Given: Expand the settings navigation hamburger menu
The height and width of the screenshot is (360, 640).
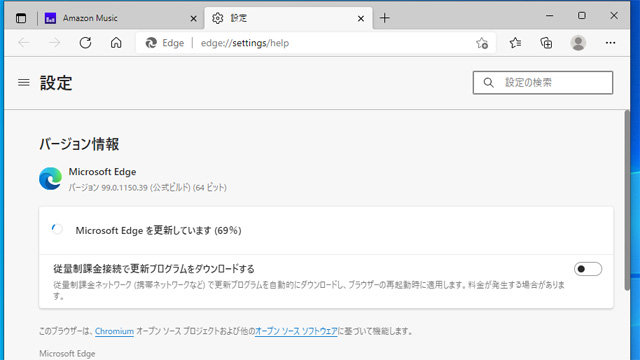Looking at the screenshot, I should click(24, 83).
